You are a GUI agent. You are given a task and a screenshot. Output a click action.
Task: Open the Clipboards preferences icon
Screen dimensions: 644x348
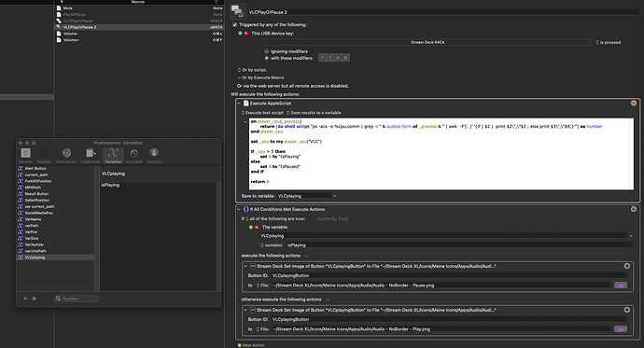(91, 156)
